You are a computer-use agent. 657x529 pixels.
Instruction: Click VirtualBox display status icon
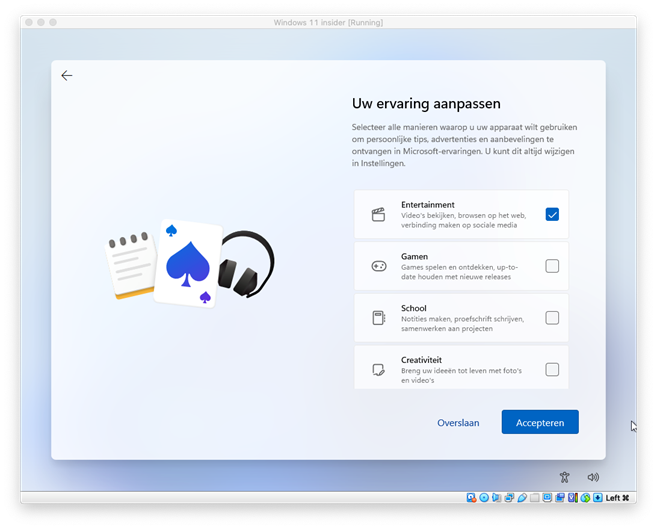[x=547, y=498]
